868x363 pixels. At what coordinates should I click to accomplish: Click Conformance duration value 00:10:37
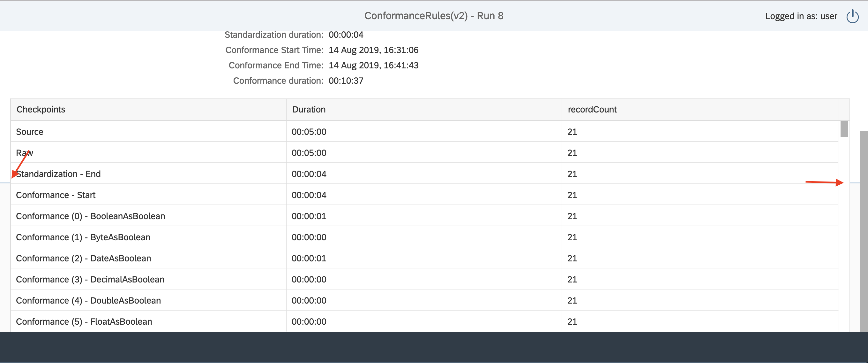coord(346,81)
